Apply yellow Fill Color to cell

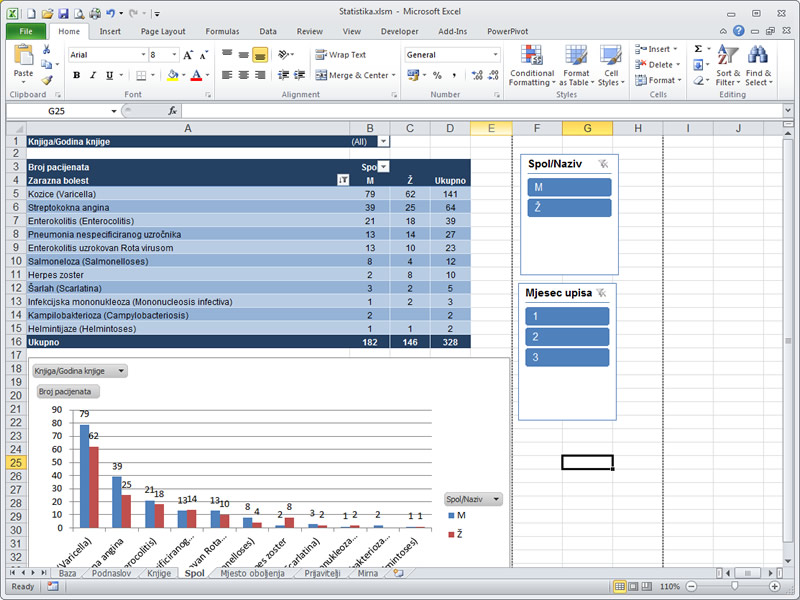173,76
